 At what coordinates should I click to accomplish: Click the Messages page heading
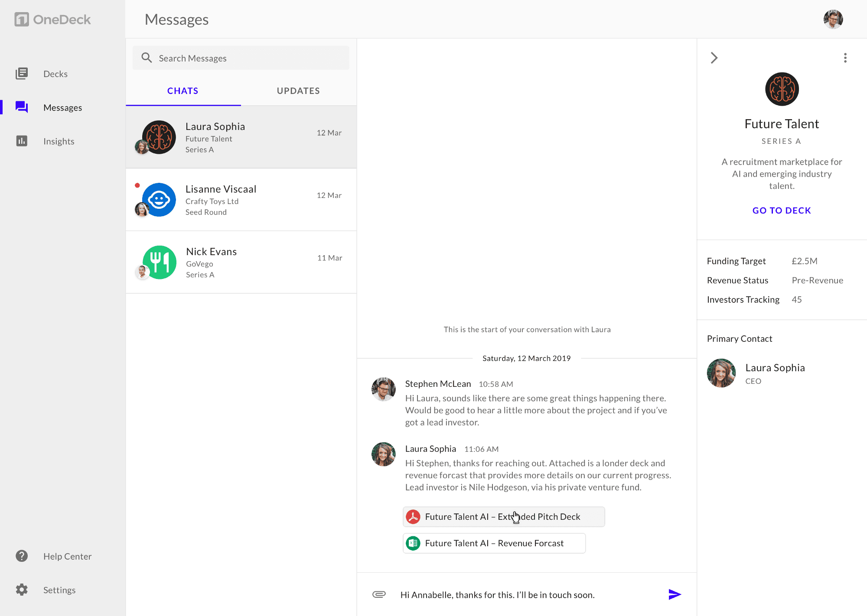coord(177,19)
